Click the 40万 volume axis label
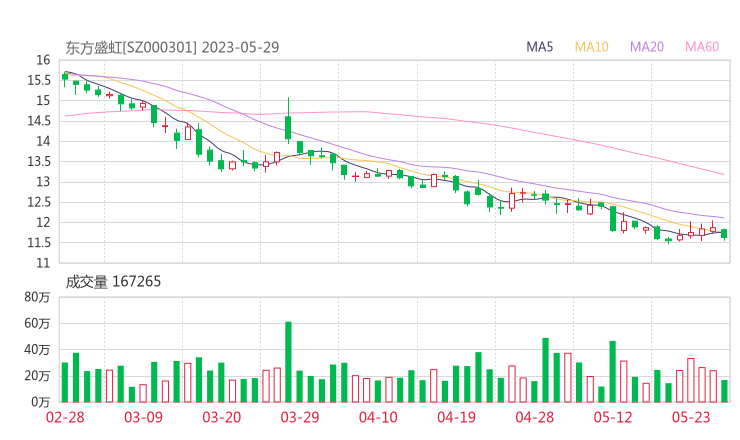The image size is (740, 440). pos(37,350)
